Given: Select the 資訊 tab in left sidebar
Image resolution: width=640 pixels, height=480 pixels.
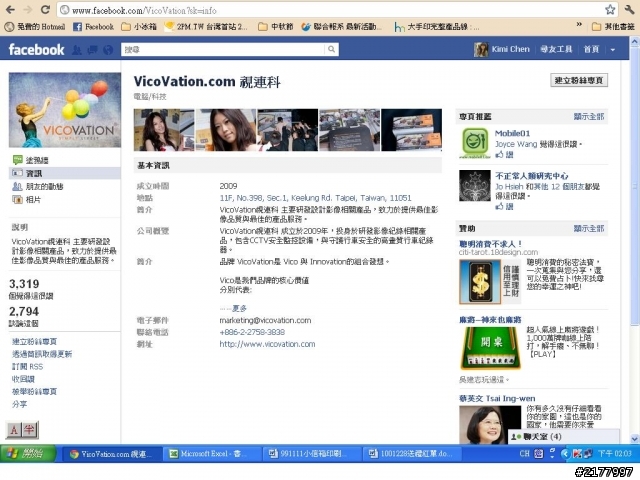Looking at the screenshot, I should (64, 173).
